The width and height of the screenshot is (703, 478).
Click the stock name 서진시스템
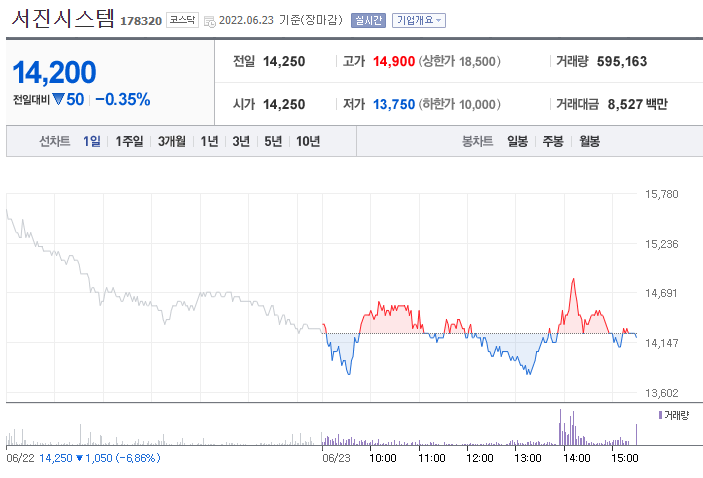click(x=63, y=19)
